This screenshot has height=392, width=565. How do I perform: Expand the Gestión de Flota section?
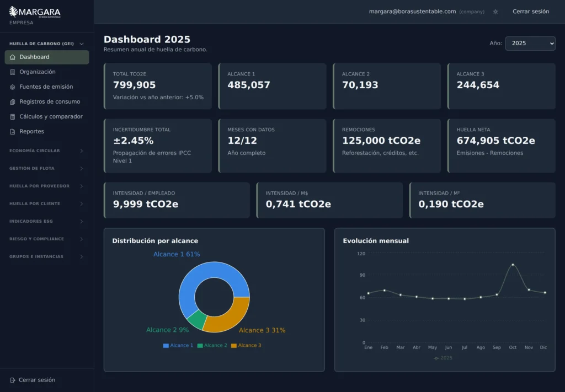46,169
